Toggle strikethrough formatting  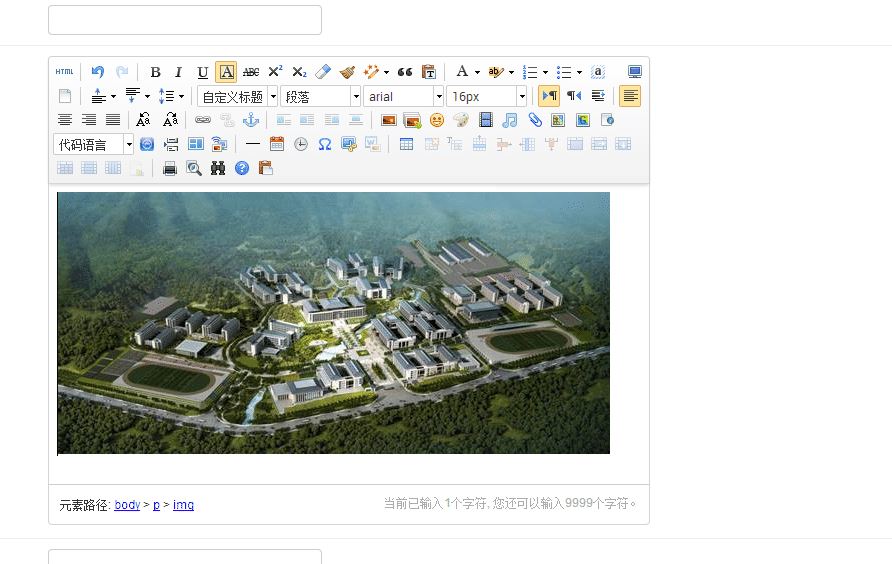coord(251,72)
